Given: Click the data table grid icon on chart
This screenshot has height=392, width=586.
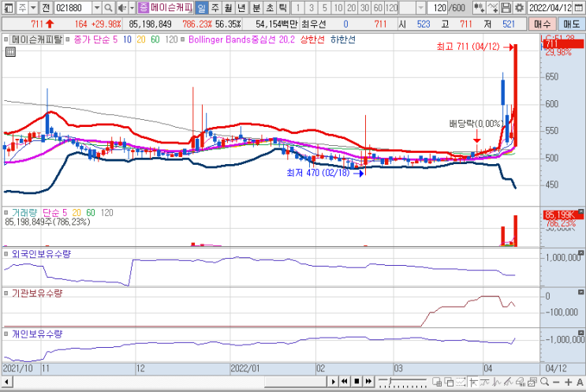Looking at the screenshot, I should pyautogui.click(x=10, y=51).
